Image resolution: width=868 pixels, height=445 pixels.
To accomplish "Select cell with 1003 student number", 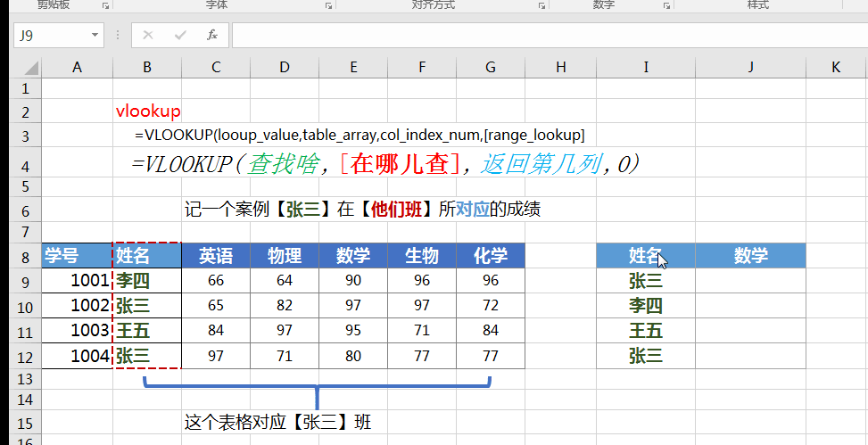I will pyautogui.click(x=77, y=332).
